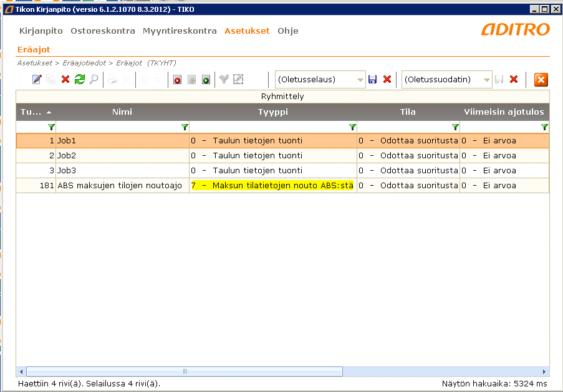Click the "Odottaa suoritusta" cell in the Job2 row
The height and width of the screenshot is (392, 563).
408,156
